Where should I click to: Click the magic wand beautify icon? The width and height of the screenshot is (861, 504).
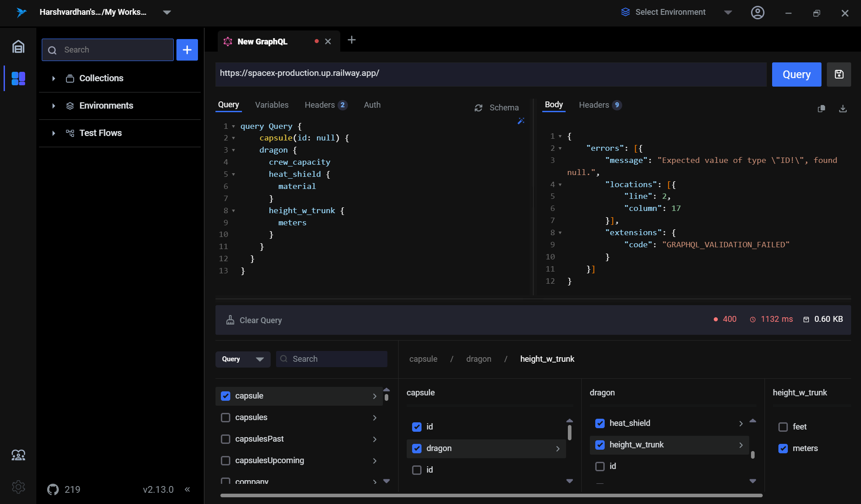[521, 121]
